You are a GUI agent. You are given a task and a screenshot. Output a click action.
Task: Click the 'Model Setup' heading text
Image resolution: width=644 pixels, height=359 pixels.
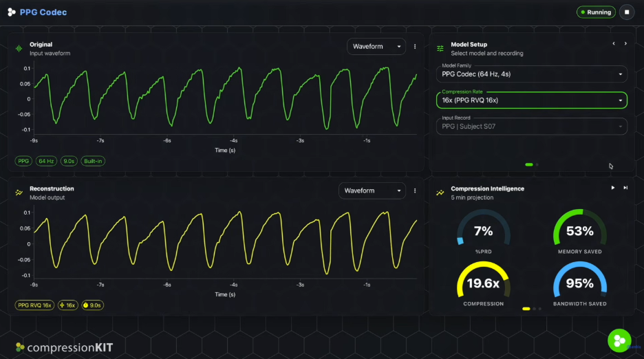(x=469, y=45)
